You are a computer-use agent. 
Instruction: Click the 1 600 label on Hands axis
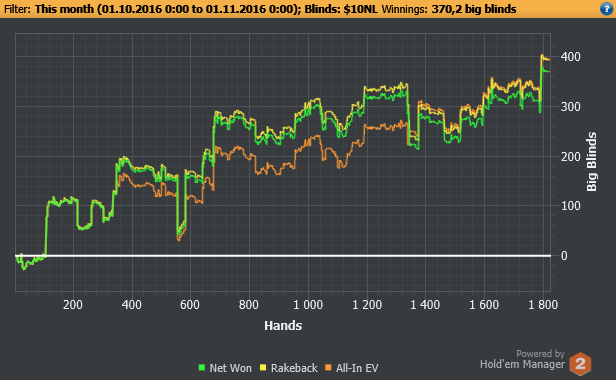coord(484,305)
